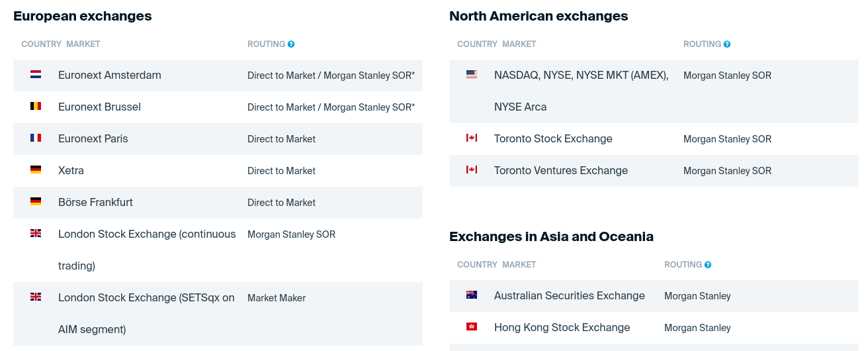
Task: Click the Routing help icon under North American exchanges
Action: click(727, 44)
